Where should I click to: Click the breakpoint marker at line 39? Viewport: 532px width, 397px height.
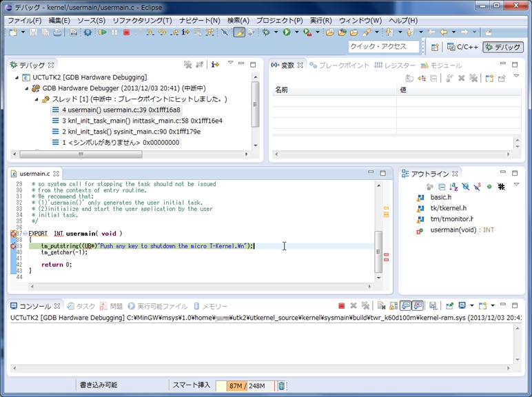(x=13, y=246)
